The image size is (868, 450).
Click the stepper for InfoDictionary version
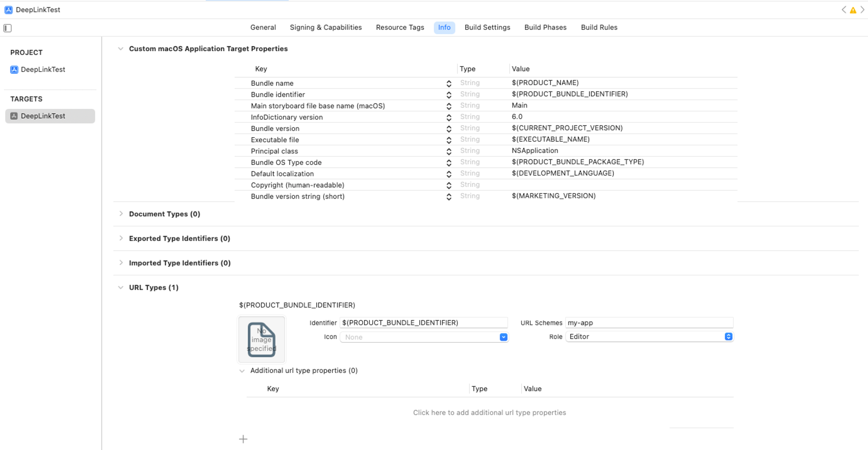click(x=449, y=117)
